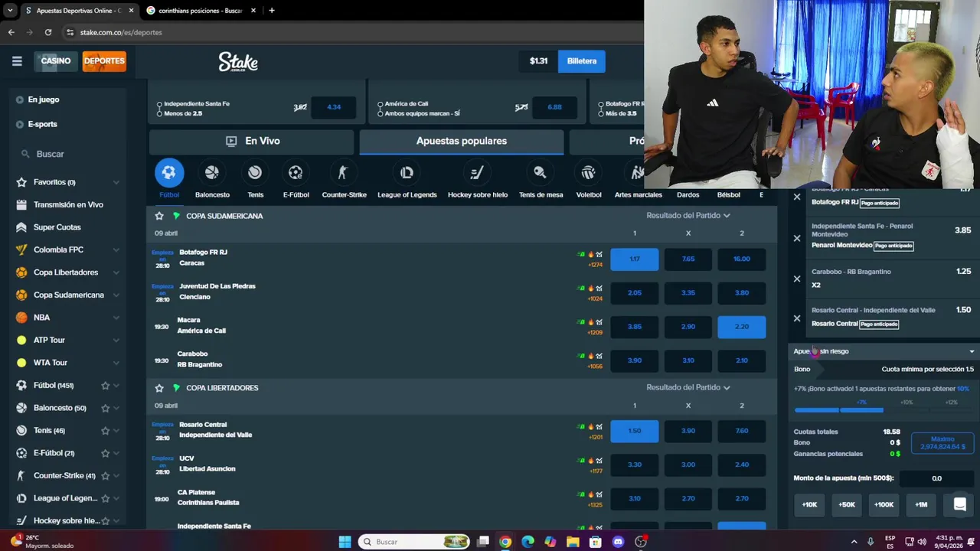Star the Counter-Strike sidebar item

pyautogui.click(x=106, y=476)
